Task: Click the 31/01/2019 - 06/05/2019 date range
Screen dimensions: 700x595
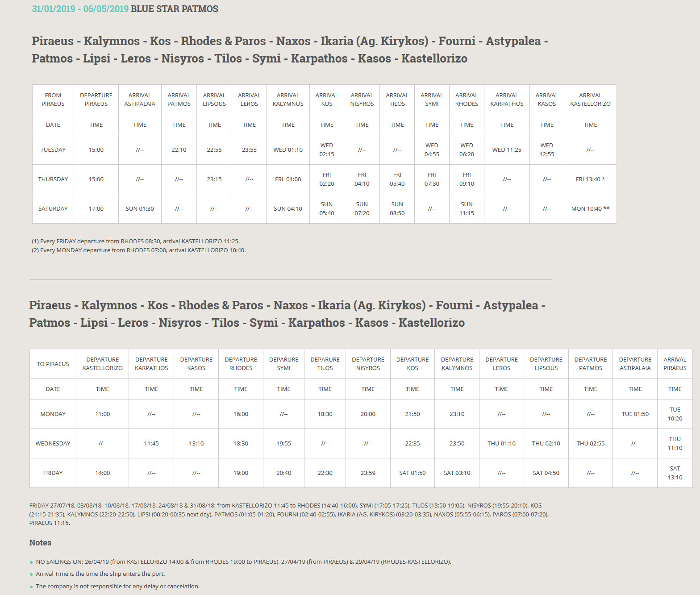Action: tap(80, 9)
